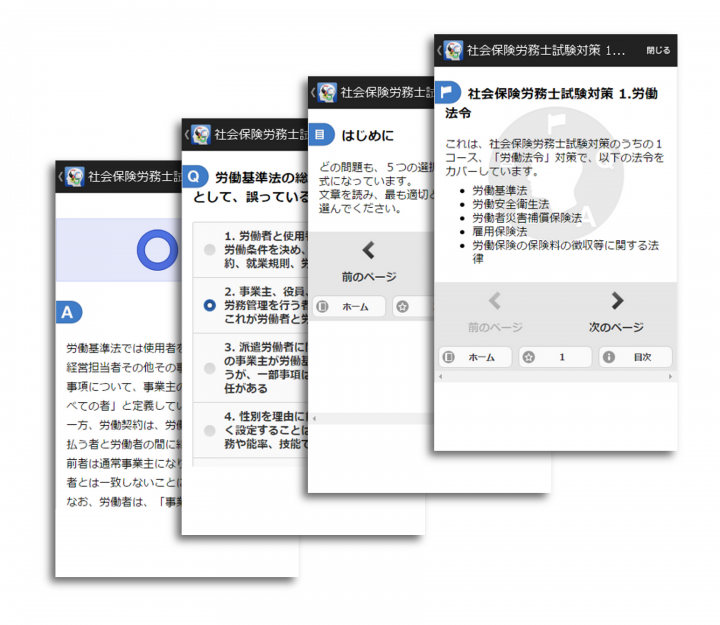This screenshot has width=720, height=625.
Task: Tap back chevron in answer window header
Action: pyautogui.click(x=60, y=176)
